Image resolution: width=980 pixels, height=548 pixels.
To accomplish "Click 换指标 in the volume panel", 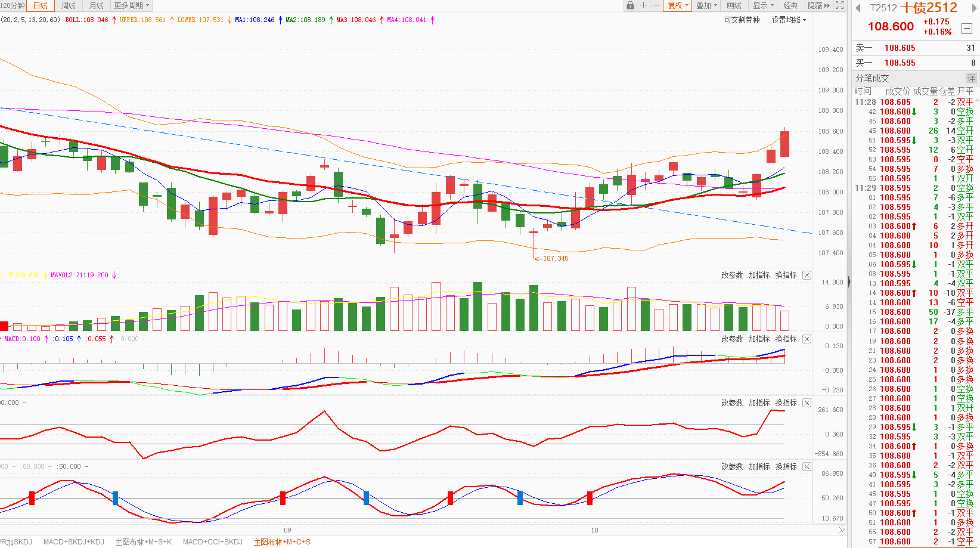I will click(x=786, y=275).
